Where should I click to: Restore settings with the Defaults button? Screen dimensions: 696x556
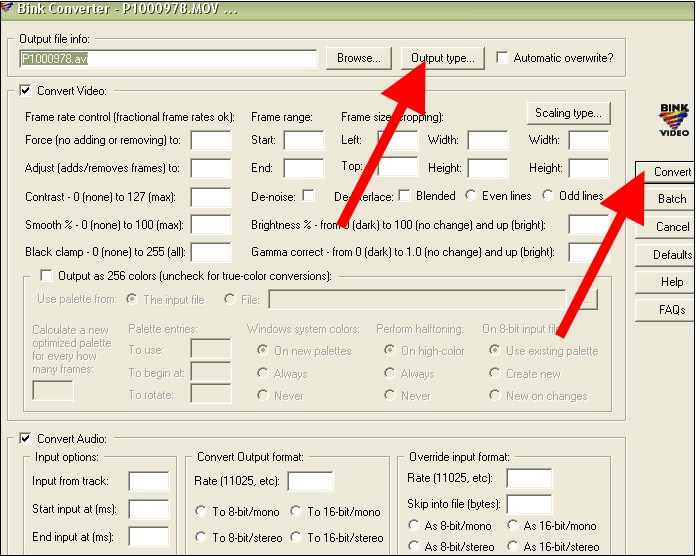point(665,255)
